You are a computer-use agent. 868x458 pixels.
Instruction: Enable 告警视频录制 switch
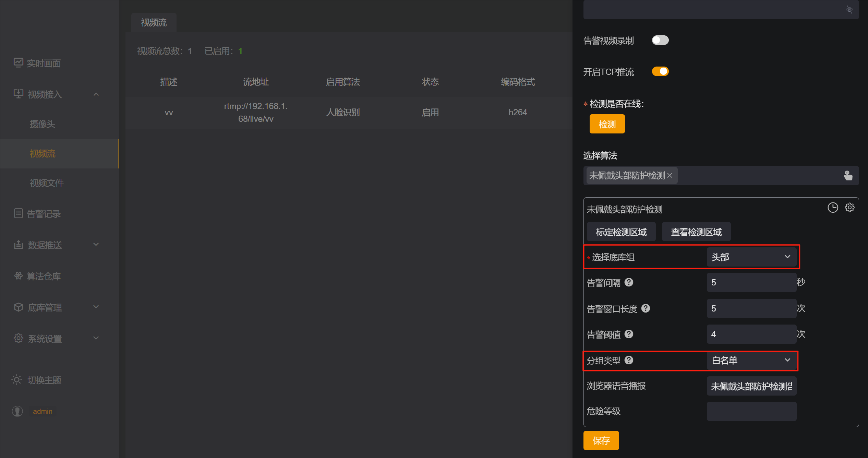tap(660, 40)
